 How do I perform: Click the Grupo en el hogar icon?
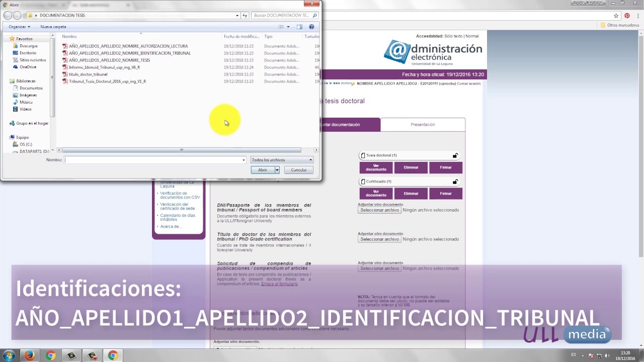(12, 123)
